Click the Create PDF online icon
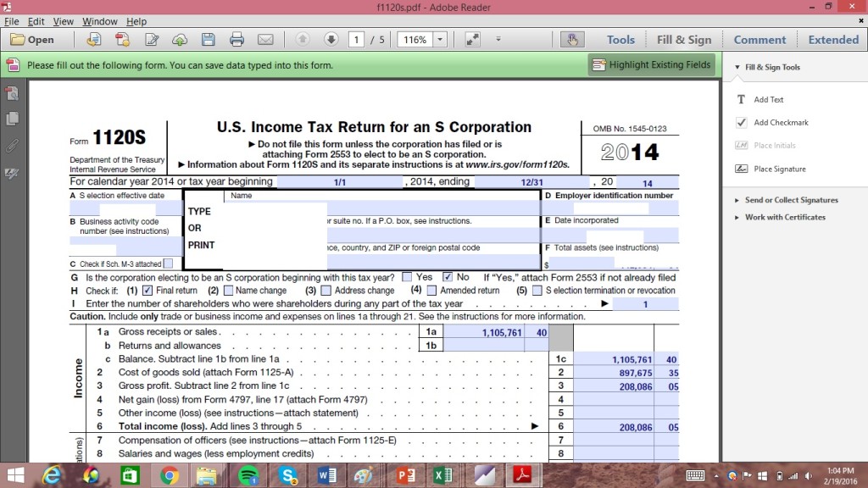This screenshot has height=488, width=868. tap(93, 40)
